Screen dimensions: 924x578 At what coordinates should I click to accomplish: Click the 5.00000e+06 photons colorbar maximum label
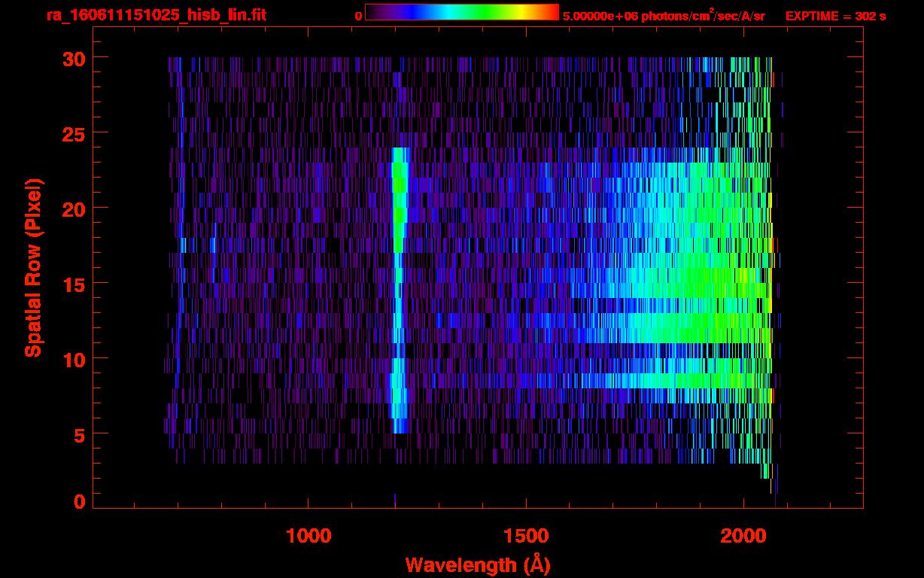coord(663,16)
